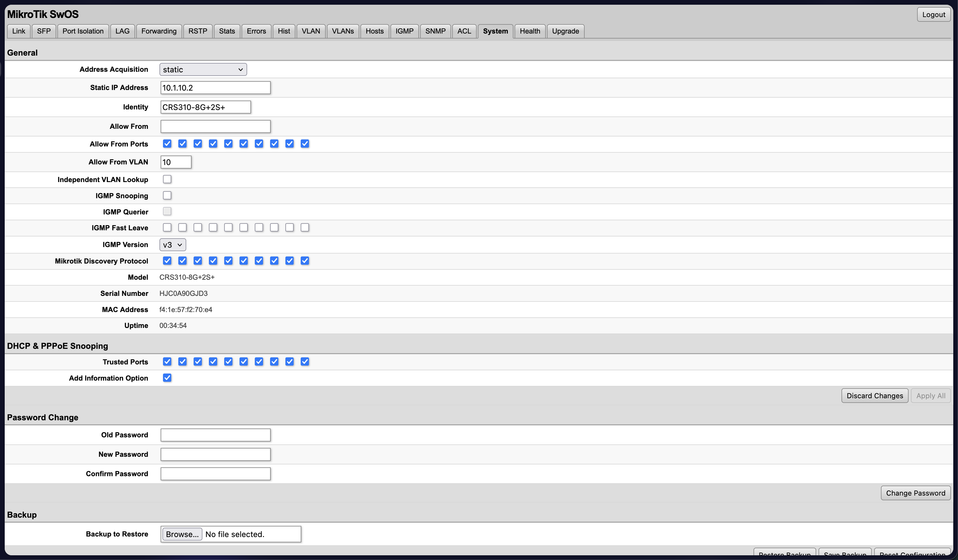Viewport: 958px width, 560px height.
Task: Toggle the IGMP Snooping checkbox
Action: tap(167, 195)
